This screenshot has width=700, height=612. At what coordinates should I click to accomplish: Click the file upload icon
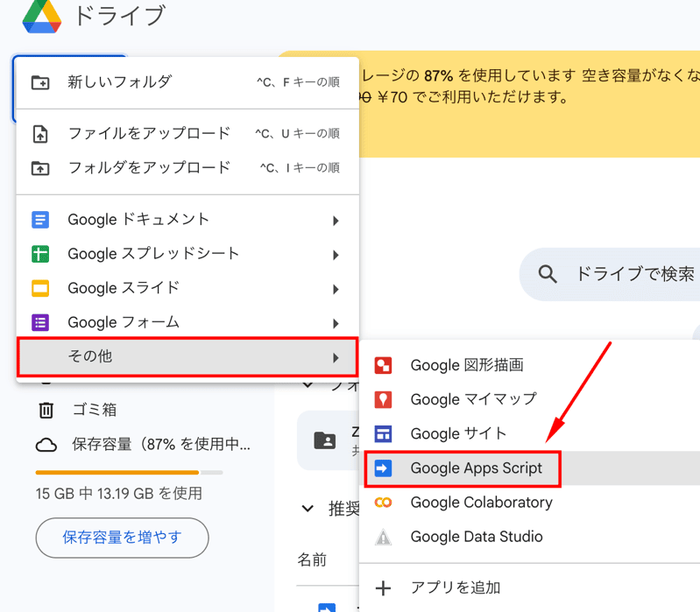click(x=40, y=134)
